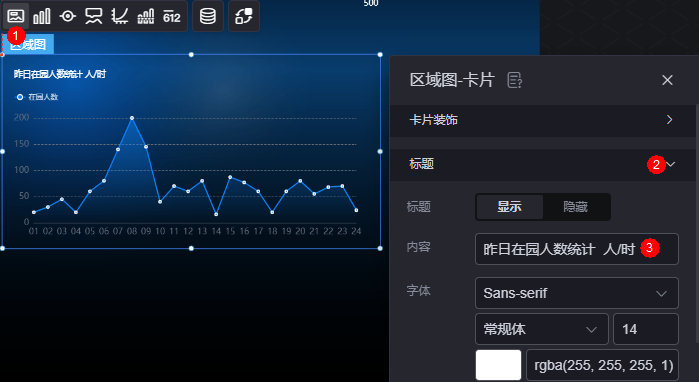This screenshot has height=382, width=699.
Task: Select the bar chart toolbar icon
Action: pyautogui.click(x=42, y=16)
